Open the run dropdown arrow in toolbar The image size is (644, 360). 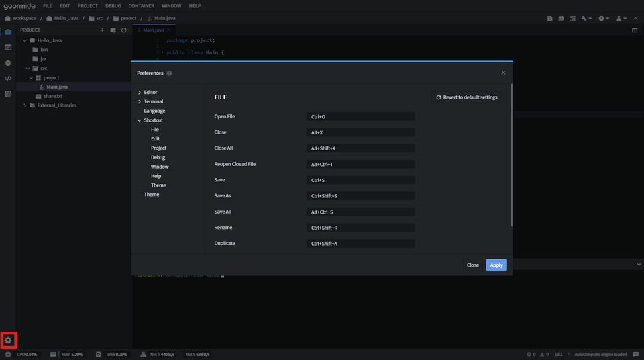[x=608, y=19]
